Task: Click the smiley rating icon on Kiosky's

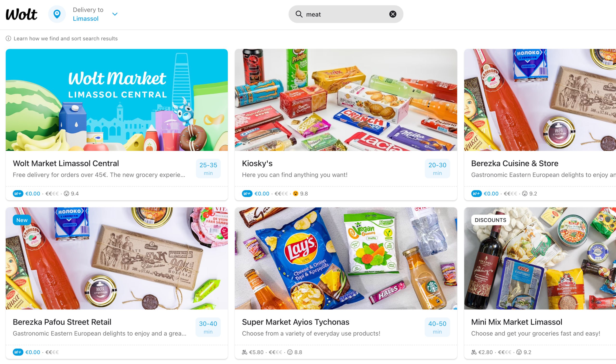Action: pyautogui.click(x=296, y=193)
